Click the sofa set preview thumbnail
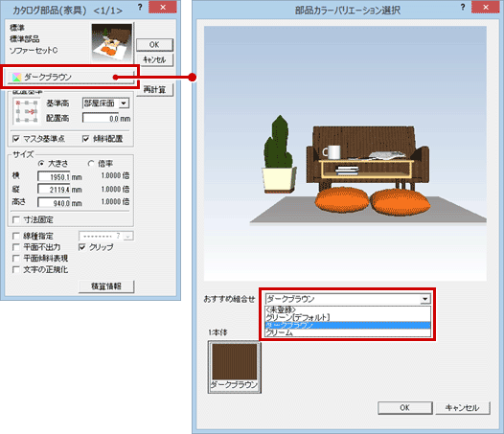The width and height of the screenshot is (504, 434). [112, 42]
